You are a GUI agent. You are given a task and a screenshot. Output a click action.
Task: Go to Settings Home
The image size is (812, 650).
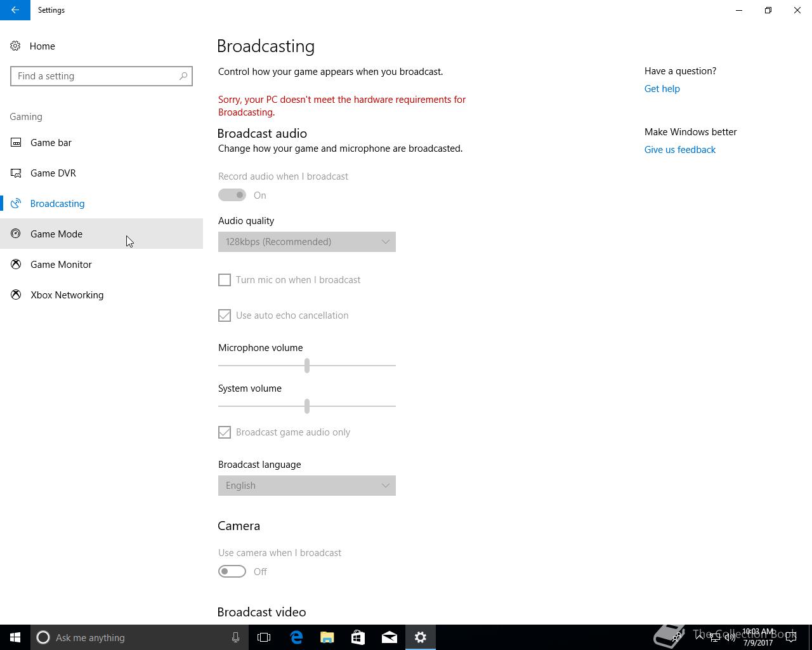coord(101,46)
